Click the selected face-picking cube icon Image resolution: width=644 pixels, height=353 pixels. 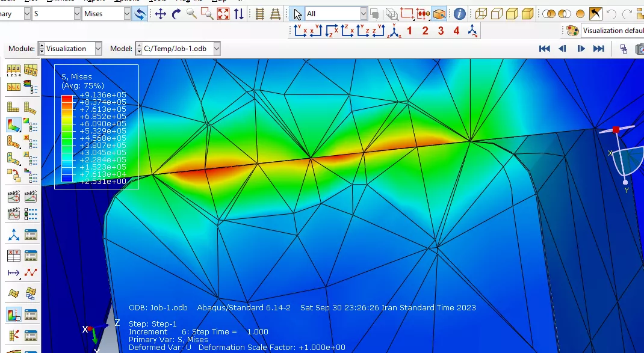tap(439, 14)
